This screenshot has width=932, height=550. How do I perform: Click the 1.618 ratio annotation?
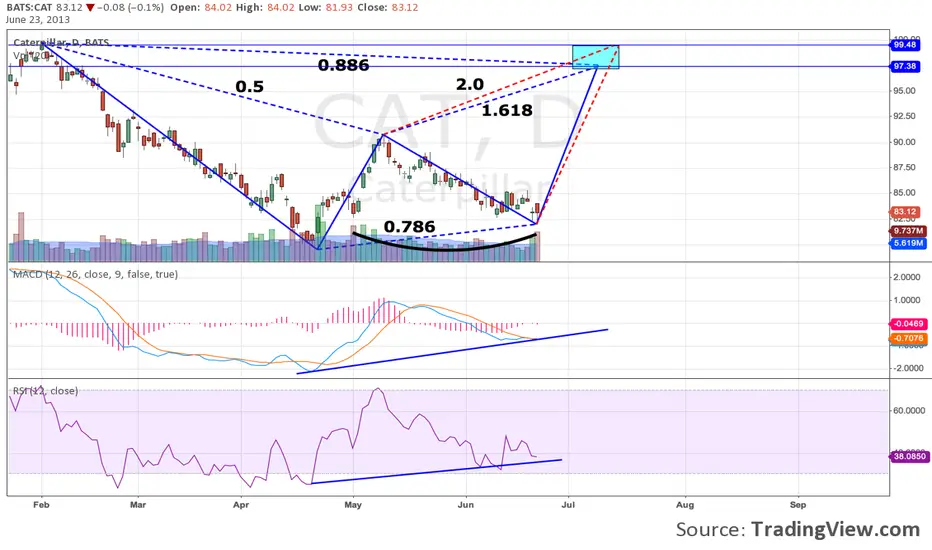[x=506, y=110]
